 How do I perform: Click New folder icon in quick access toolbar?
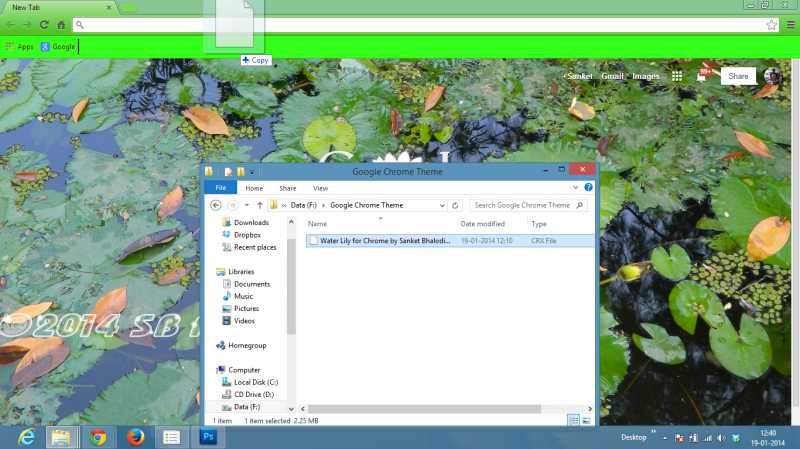click(241, 172)
